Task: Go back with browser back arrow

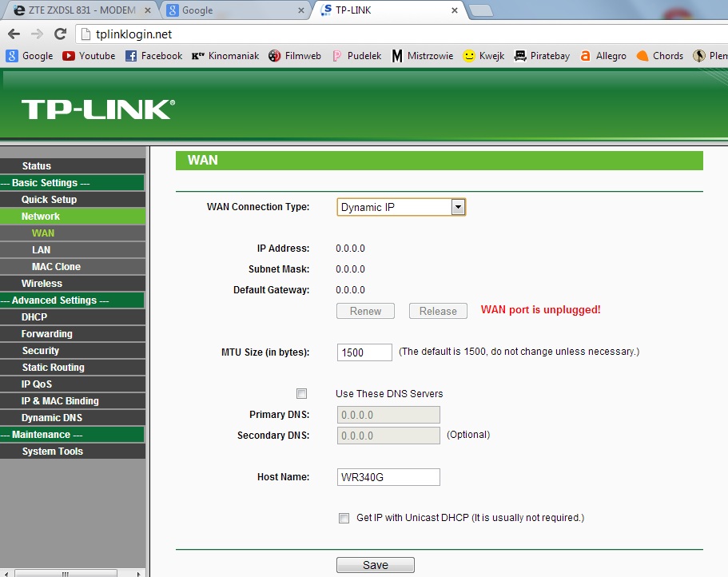Action: 14,34
